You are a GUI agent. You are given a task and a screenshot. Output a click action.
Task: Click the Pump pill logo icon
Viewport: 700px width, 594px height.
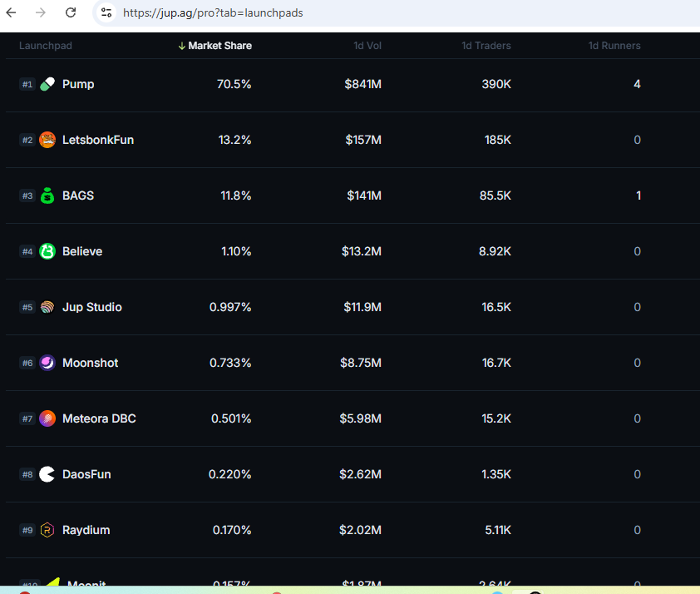(47, 84)
